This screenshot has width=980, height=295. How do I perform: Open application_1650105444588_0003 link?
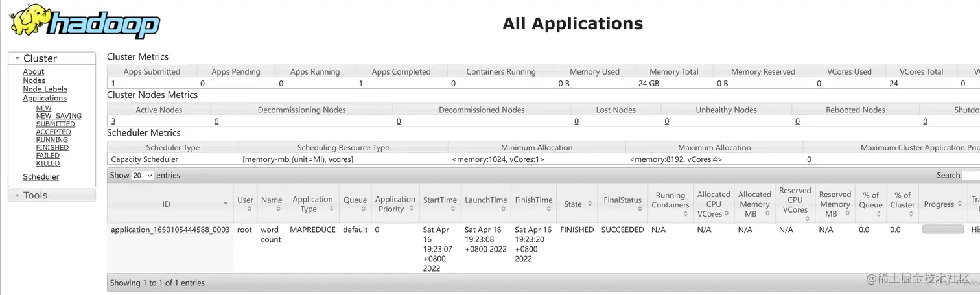tap(170, 230)
